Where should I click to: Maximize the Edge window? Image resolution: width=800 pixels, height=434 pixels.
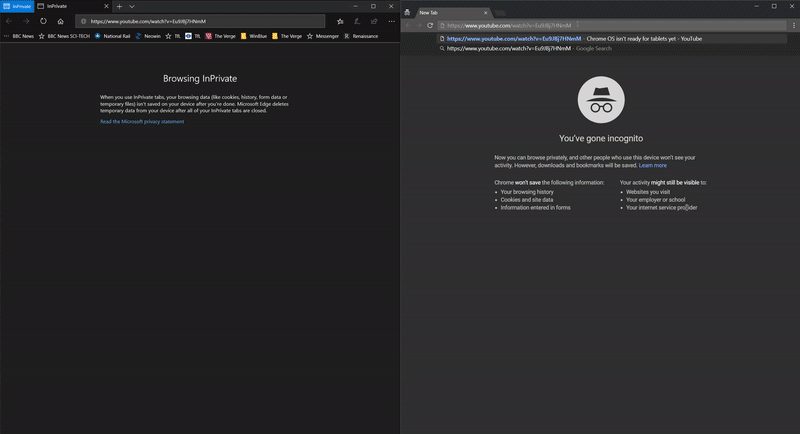[x=373, y=6]
